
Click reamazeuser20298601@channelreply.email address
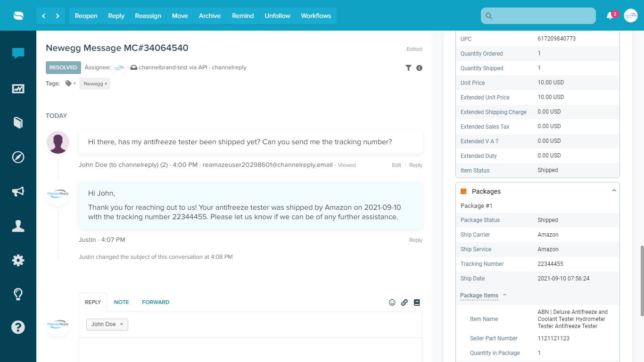(267, 165)
